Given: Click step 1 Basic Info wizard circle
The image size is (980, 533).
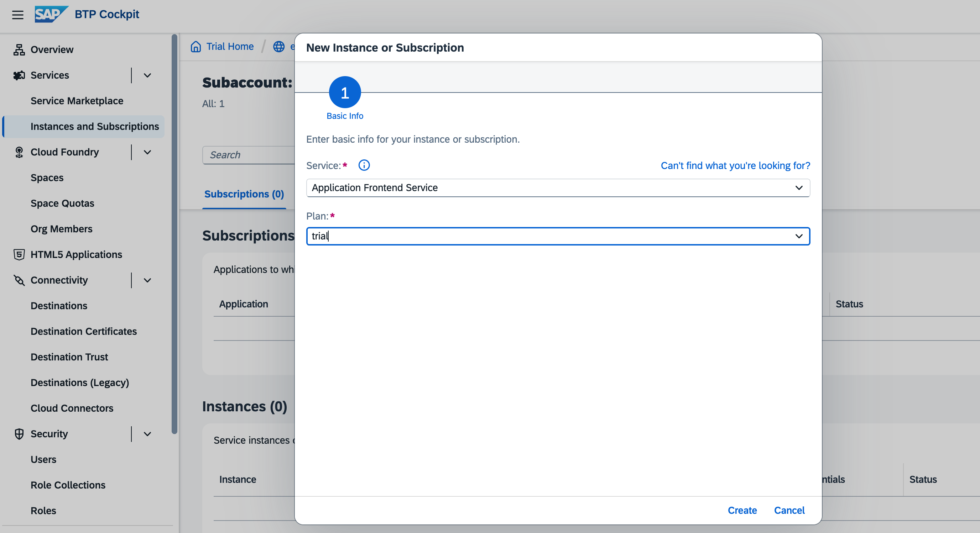Looking at the screenshot, I should point(344,93).
